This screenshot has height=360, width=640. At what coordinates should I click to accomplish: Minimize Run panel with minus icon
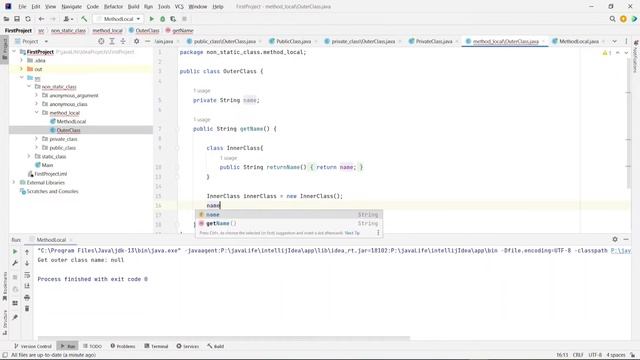(626, 239)
